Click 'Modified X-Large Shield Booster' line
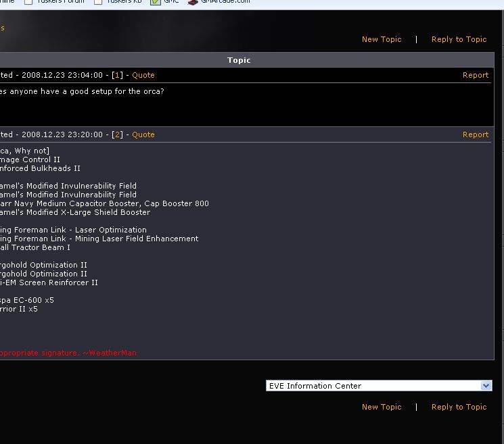Image resolution: width=504 pixels, height=444 pixels. pos(89,212)
